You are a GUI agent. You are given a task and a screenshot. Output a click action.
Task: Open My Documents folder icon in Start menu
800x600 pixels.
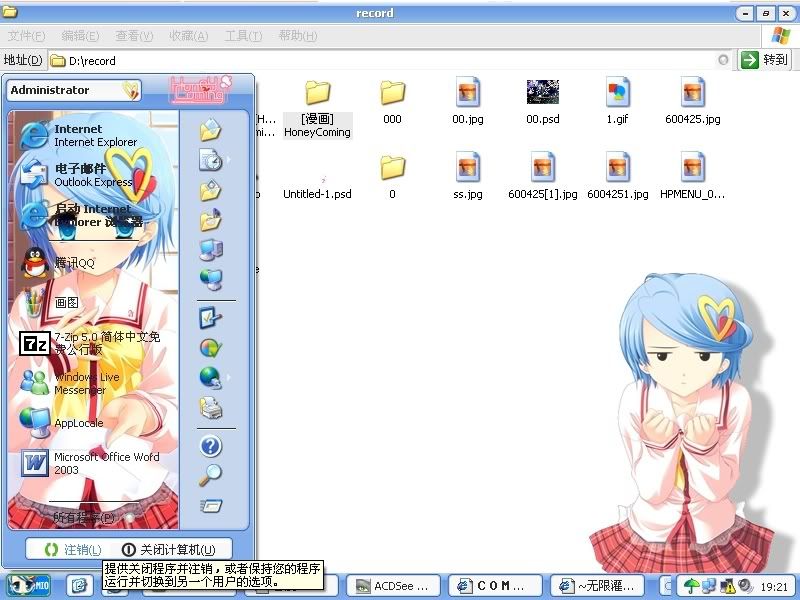coord(210,130)
